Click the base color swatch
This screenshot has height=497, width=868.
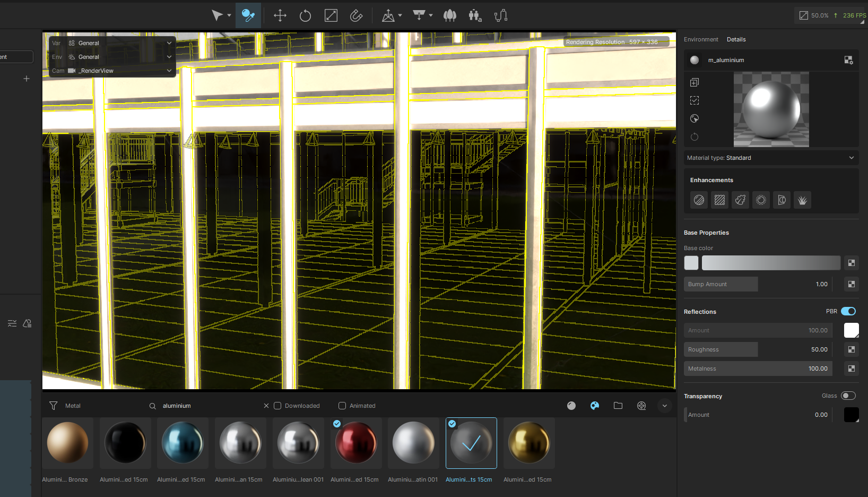click(691, 263)
